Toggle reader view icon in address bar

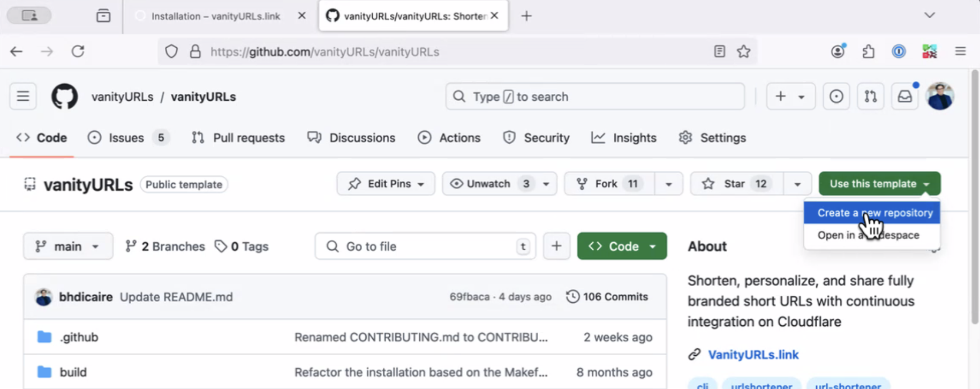pos(719,51)
